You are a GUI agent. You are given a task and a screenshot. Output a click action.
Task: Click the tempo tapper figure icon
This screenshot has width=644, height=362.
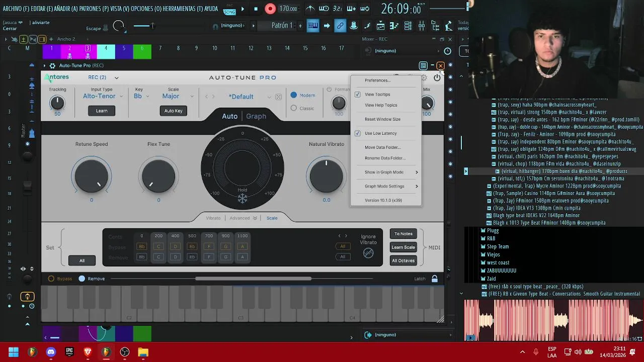449,26
